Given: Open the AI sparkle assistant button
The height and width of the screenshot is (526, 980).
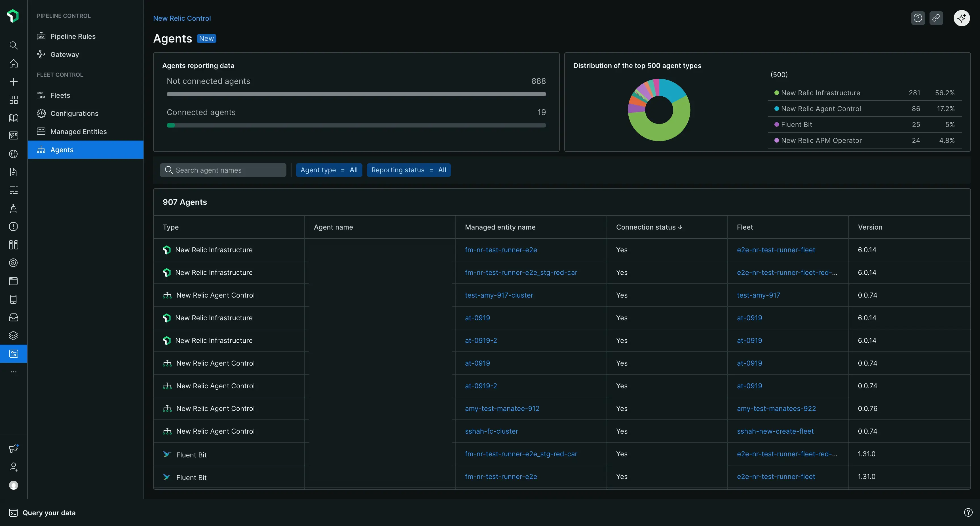Looking at the screenshot, I should coord(961,18).
